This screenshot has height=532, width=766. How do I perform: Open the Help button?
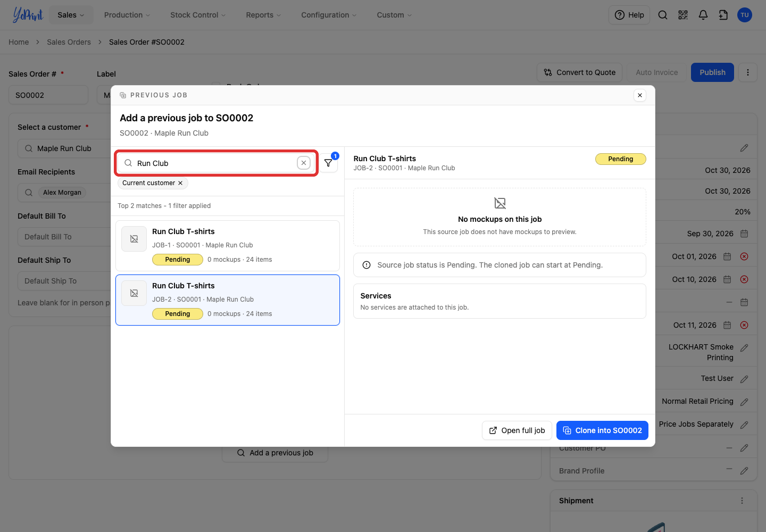coord(629,15)
